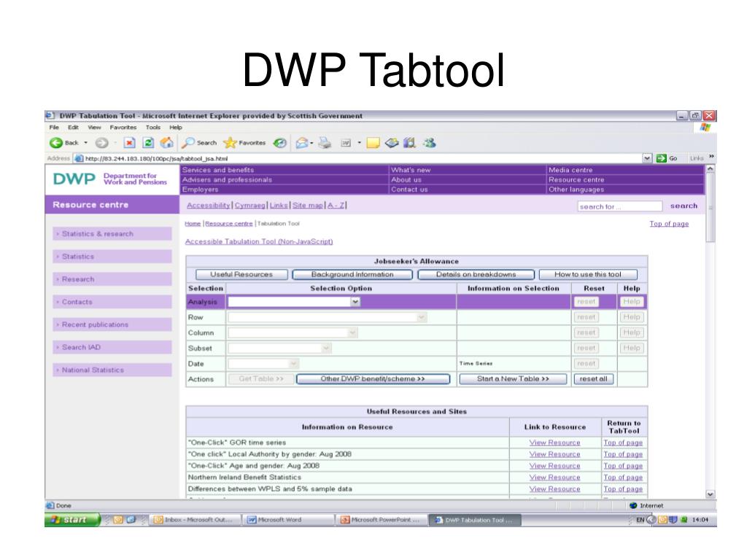Click the green Go arrow button
Image resolution: width=747 pixels, height=560 pixels.
[x=661, y=158]
